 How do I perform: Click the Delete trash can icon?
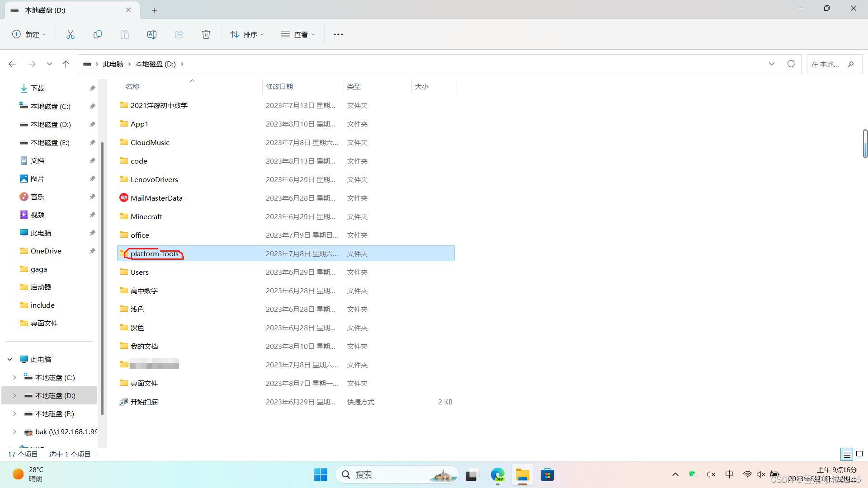206,34
